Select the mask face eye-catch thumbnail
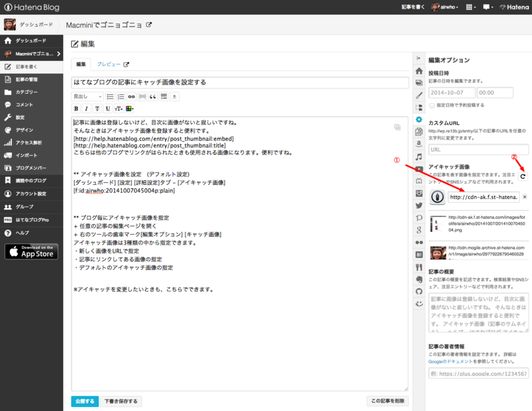This screenshot has height=411, width=532. coord(438,253)
